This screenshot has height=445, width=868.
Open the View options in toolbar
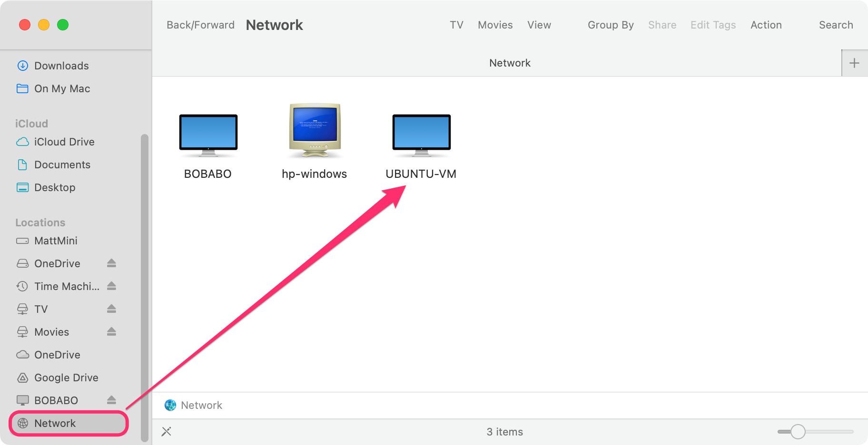[539, 25]
